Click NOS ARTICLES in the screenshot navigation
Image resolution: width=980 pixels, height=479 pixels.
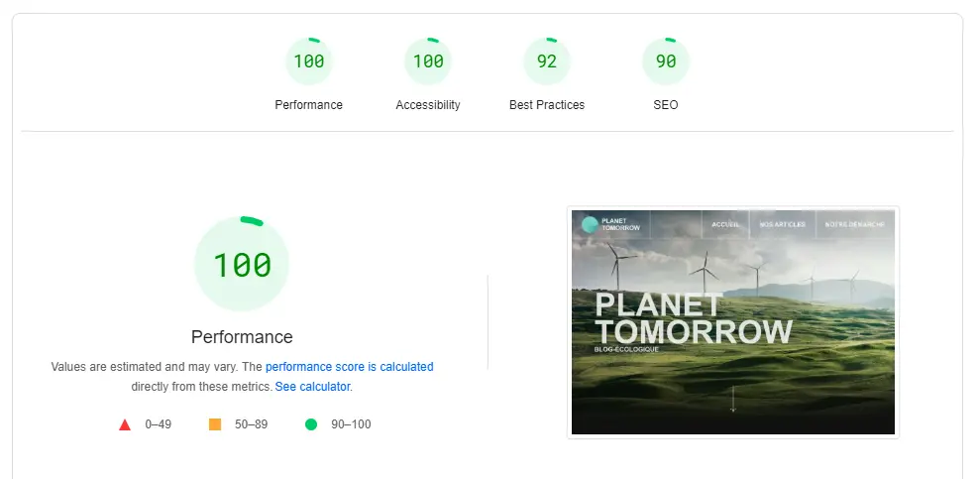coord(783,224)
